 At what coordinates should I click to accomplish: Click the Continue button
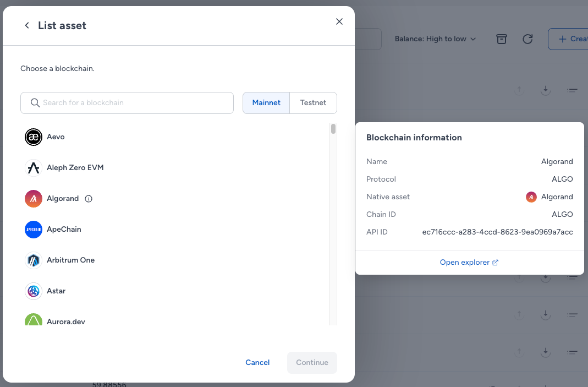pos(312,362)
